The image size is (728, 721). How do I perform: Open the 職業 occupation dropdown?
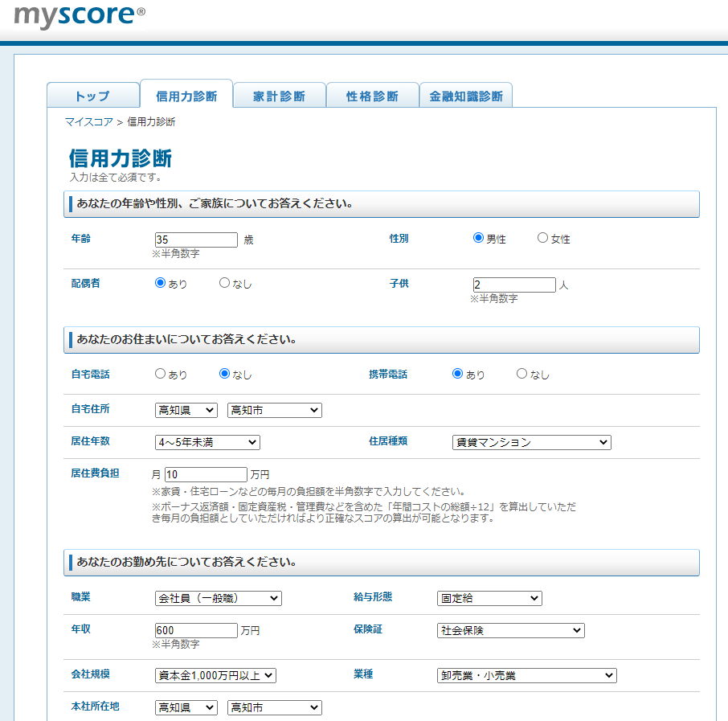(218, 598)
